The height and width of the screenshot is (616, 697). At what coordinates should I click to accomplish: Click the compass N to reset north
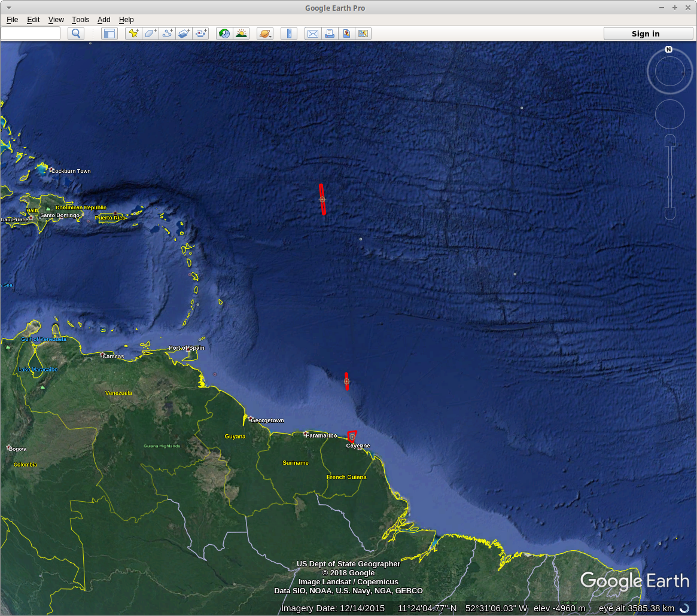pos(668,50)
